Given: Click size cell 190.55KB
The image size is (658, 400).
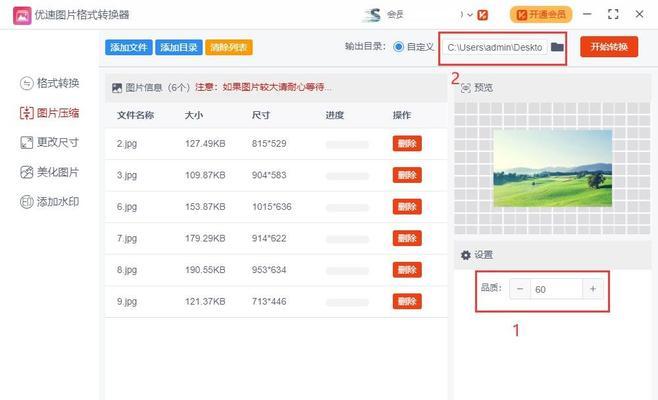Looking at the screenshot, I should coord(205,270).
